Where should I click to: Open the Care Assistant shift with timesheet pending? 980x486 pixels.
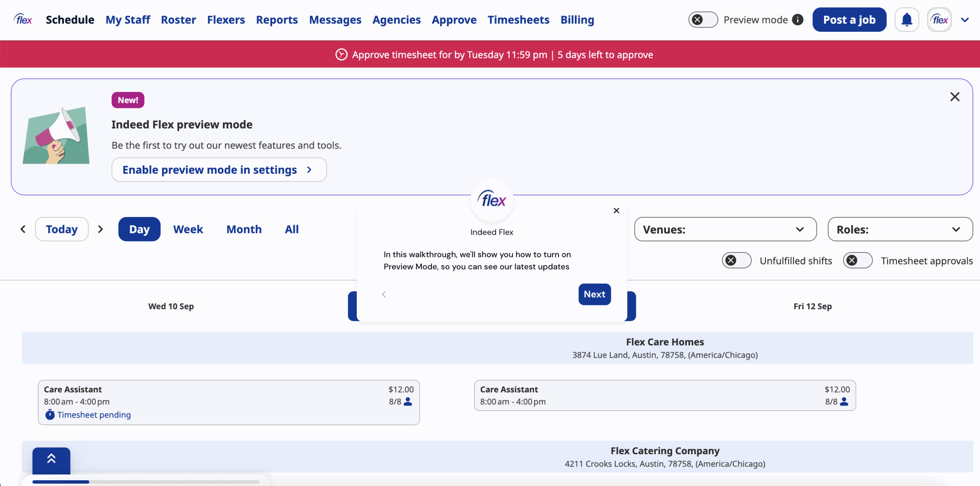click(229, 402)
